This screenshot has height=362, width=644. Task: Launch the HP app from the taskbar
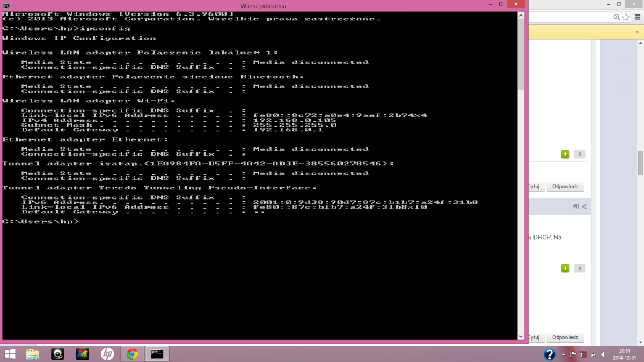pos(107,354)
